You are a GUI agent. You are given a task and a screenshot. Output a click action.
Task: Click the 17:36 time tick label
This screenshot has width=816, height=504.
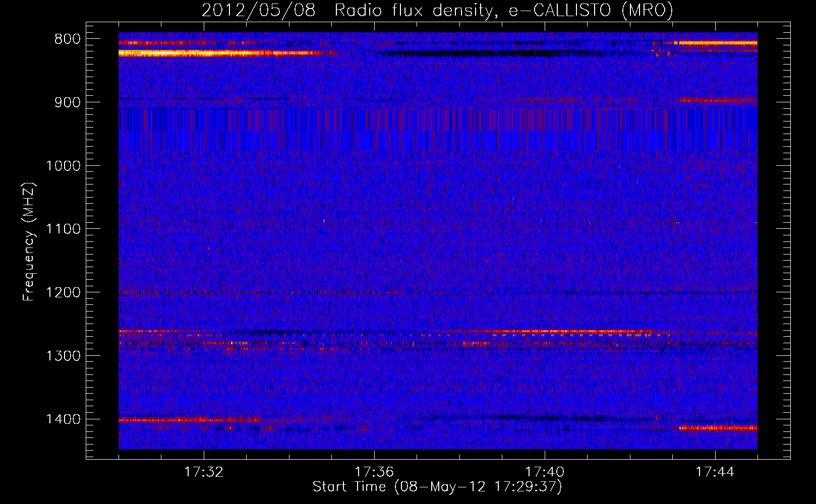[374, 472]
